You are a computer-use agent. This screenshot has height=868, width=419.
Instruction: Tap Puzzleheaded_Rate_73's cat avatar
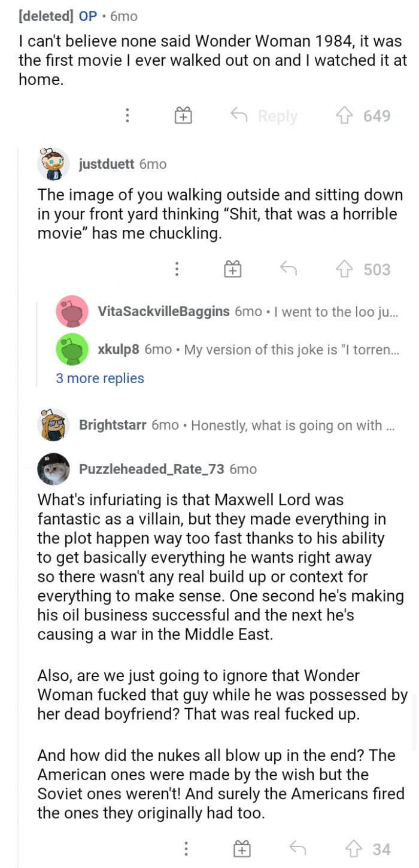click(53, 470)
